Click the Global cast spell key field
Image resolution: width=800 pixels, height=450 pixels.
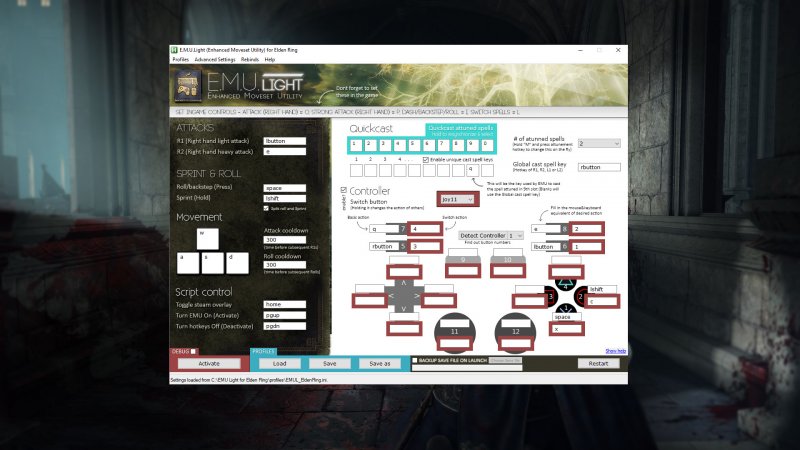pos(600,167)
